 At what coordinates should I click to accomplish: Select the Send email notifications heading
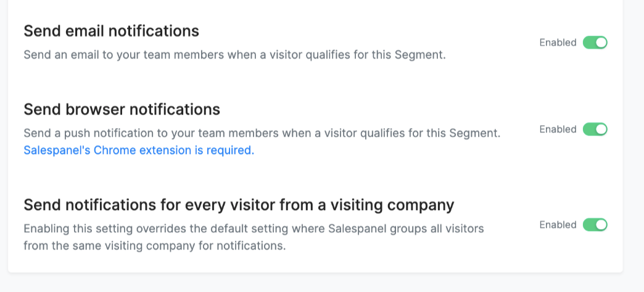[x=111, y=31]
